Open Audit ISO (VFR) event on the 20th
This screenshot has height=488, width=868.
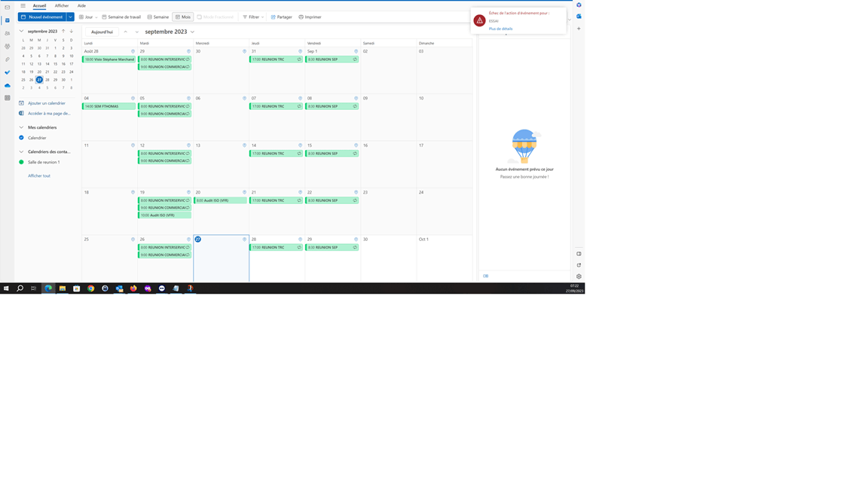220,200
